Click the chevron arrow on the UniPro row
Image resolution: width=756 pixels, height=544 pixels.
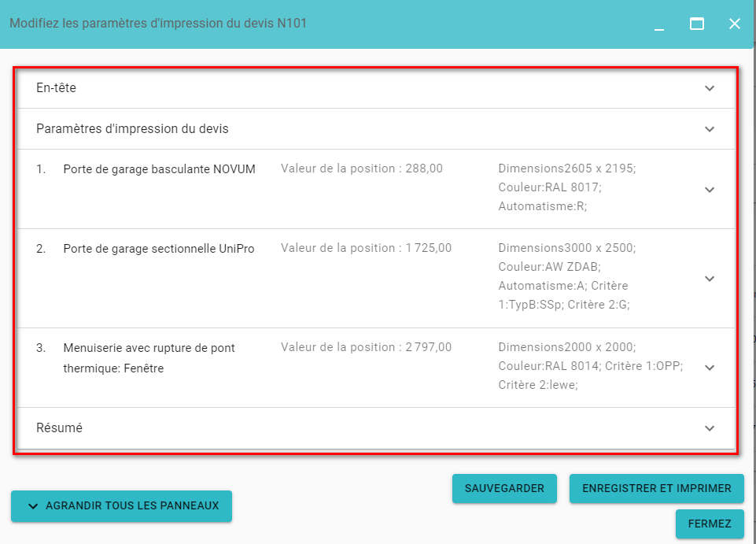click(x=710, y=279)
